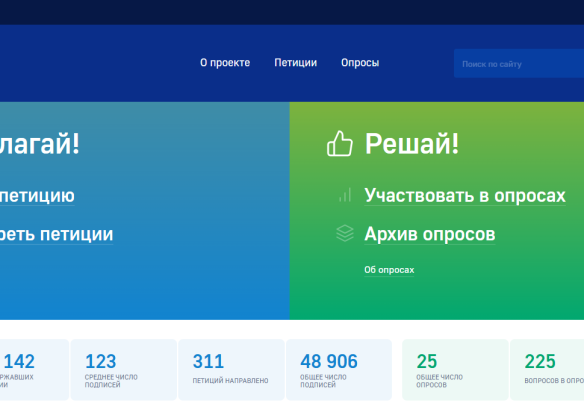Click the 142 stat card
Screen dimensions: 584x412
34,370
